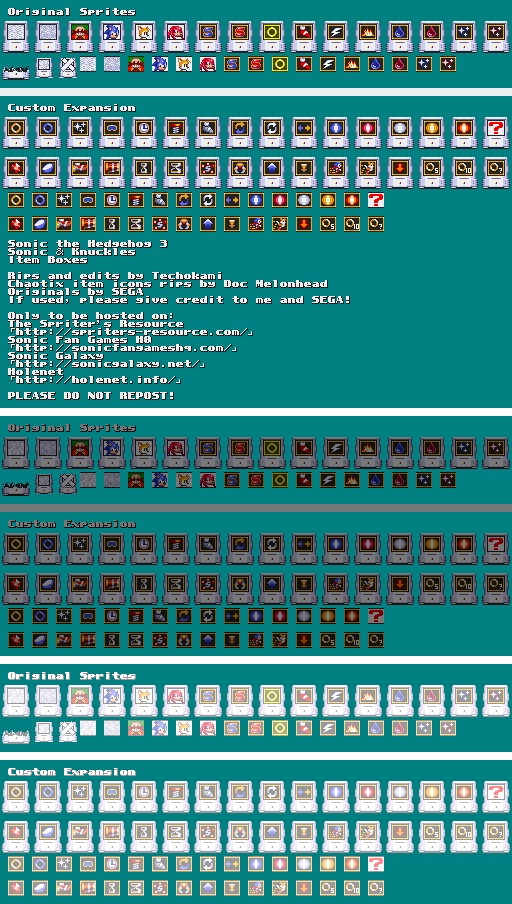The height and width of the screenshot is (904, 512).
Task: Choose the full-color red speed shoes monitor
Action: pos(305,37)
